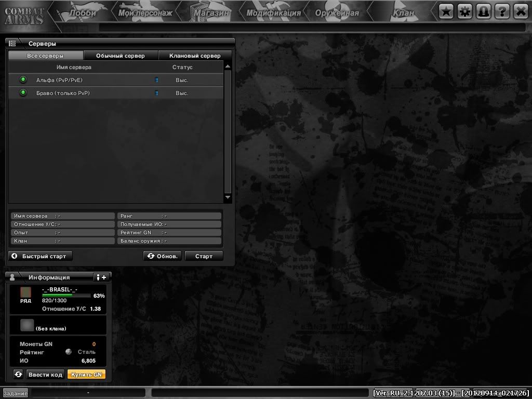Image resolution: width=532 pixels, height=399 pixels.
Task: Click the list icon on Серверы panel header
Action: (x=11, y=43)
